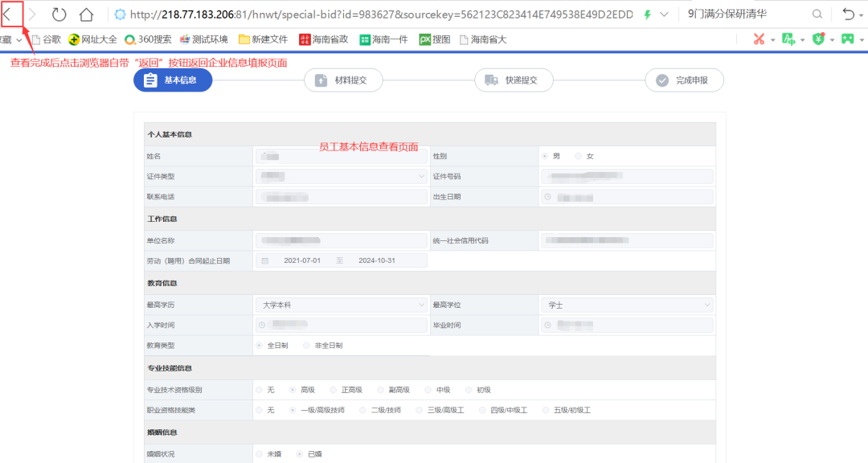Click the home icon in browser toolbar

click(x=86, y=13)
